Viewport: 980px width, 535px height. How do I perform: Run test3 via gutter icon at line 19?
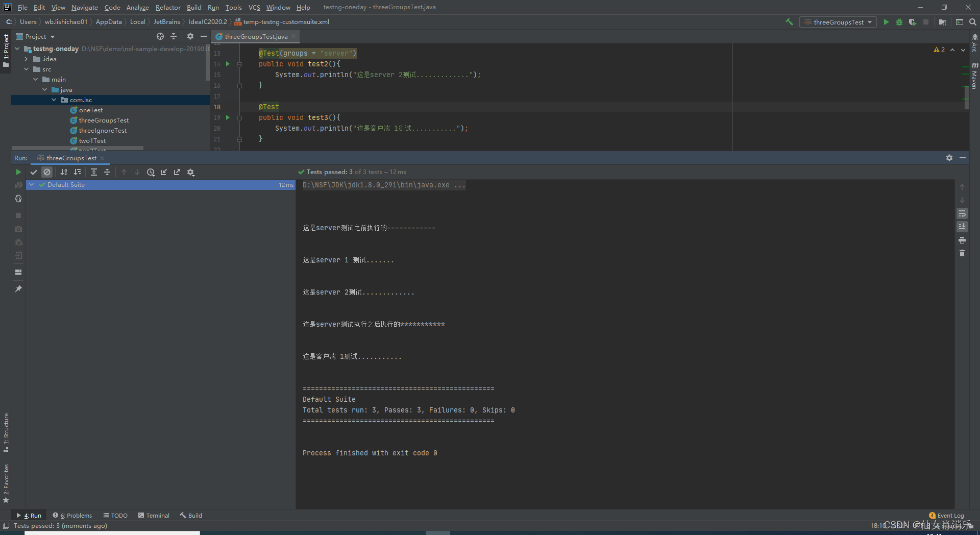click(228, 117)
